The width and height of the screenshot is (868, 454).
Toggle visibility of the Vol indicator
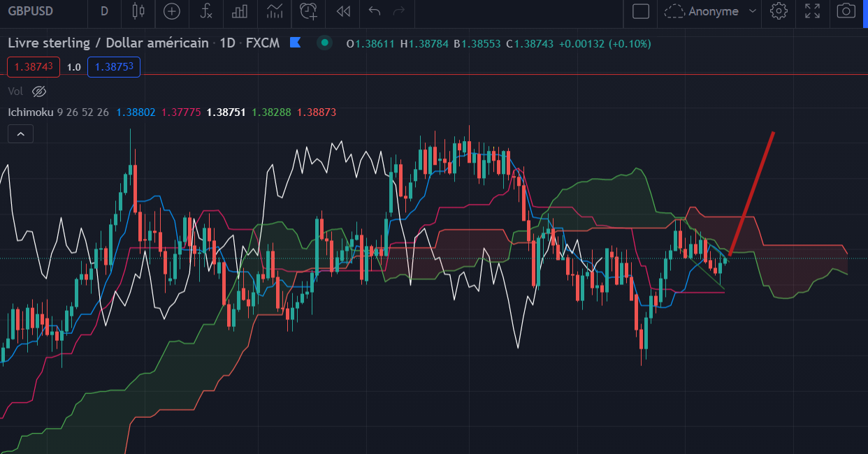coord(39,91)
